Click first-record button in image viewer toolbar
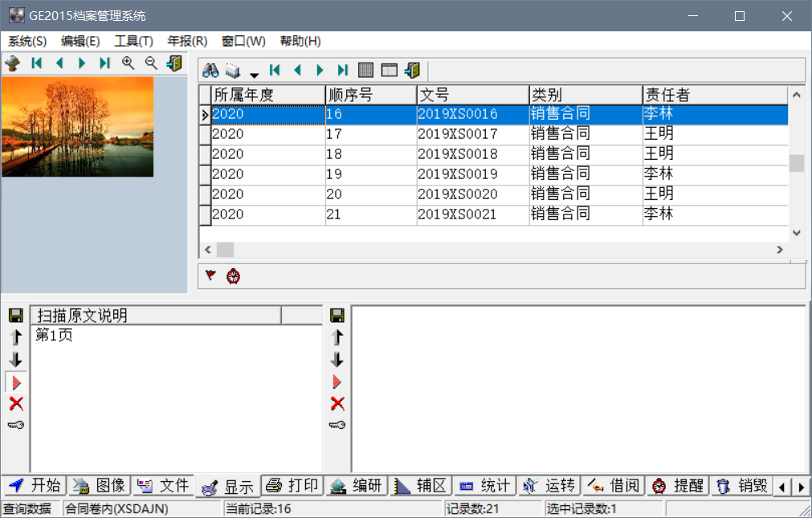Viewport: 812px width, 518px height. (36, 63)
